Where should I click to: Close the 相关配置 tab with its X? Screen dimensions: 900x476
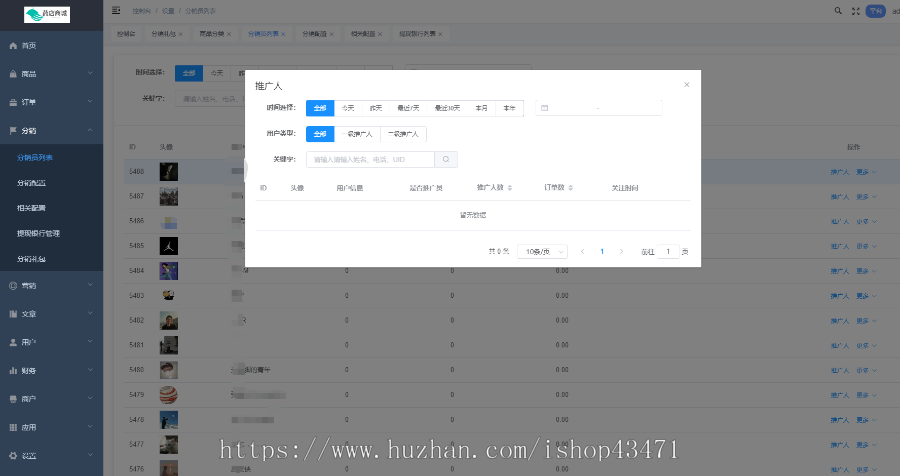click(379, 34)
